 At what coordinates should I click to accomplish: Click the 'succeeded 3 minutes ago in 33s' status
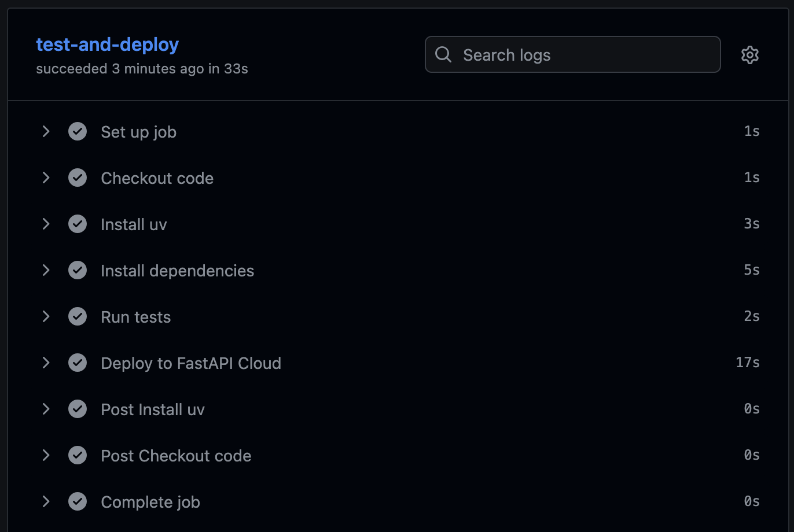[142, 69]
